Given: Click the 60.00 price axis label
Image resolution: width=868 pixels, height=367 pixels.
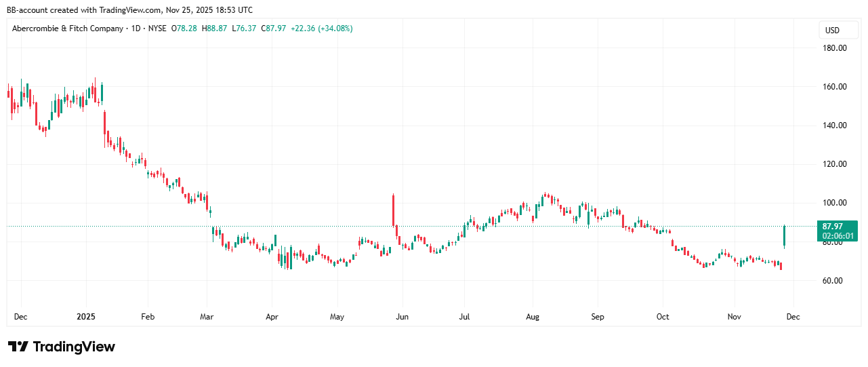Looking at the screenshot, I should (834, 281).
